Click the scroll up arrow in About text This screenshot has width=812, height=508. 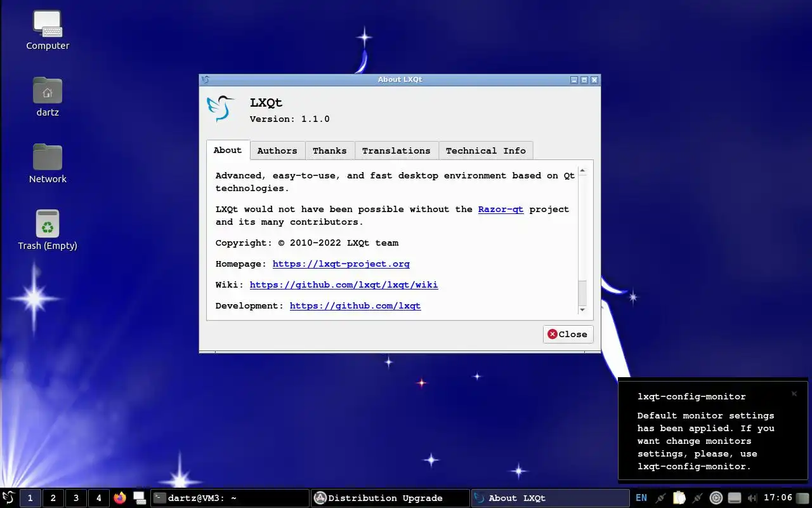[582, 171]
